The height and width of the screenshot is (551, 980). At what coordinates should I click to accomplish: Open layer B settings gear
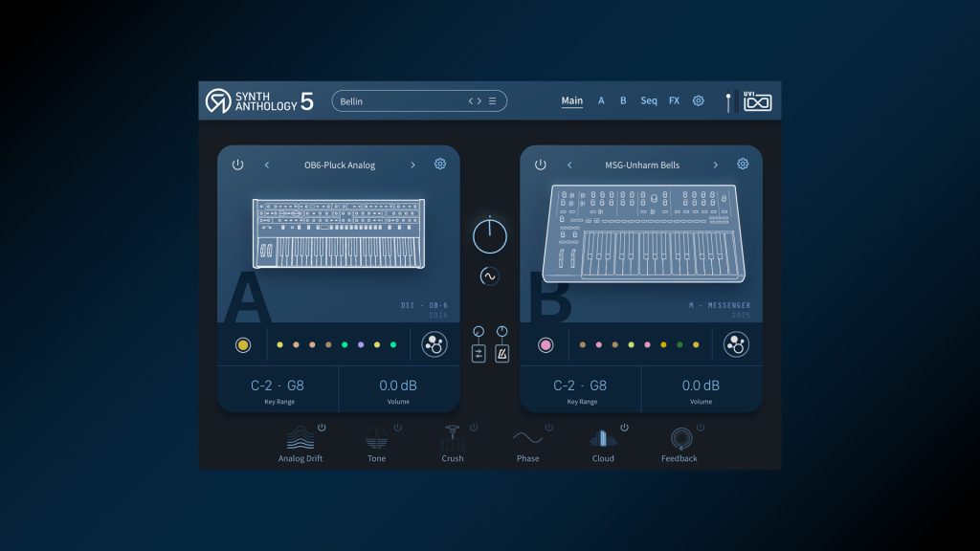point(743,164)
